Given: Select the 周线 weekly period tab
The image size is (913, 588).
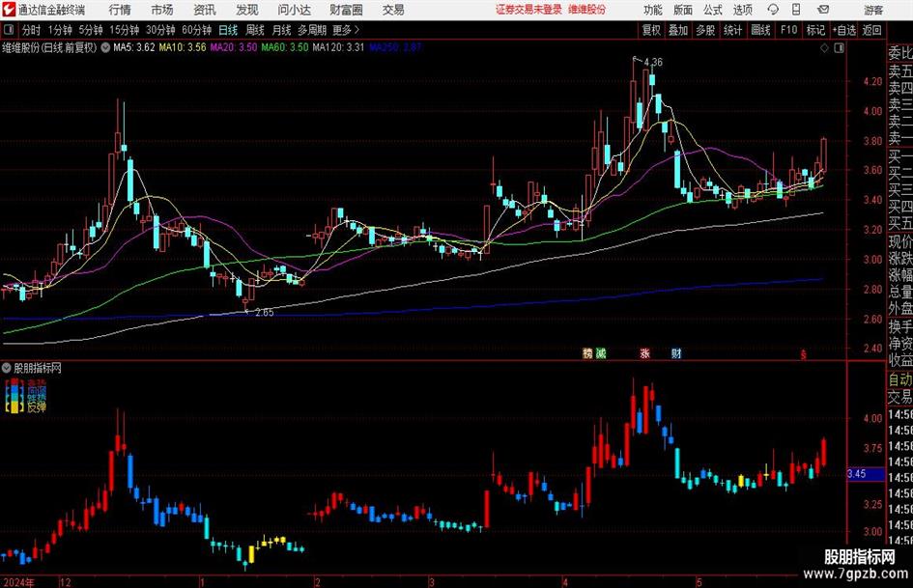Looking at the screenshot, I should click(x=254, y=30).
